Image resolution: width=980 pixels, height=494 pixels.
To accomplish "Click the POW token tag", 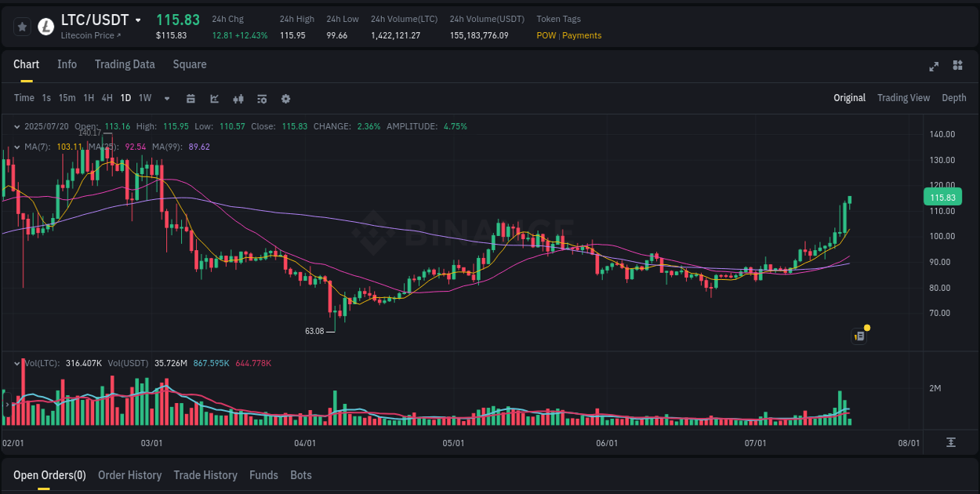I will [546, 35].
